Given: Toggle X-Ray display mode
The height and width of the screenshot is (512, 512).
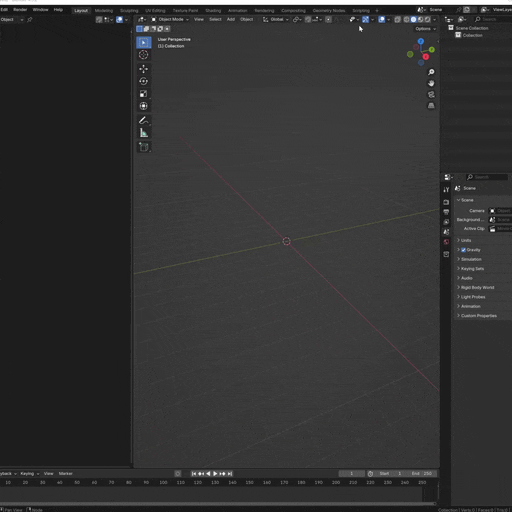Looking at the screenshot, I should tap(397, 20).
